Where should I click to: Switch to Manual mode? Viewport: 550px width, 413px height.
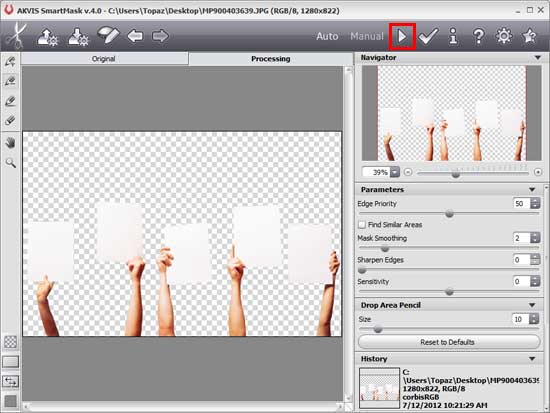[367, 36]
